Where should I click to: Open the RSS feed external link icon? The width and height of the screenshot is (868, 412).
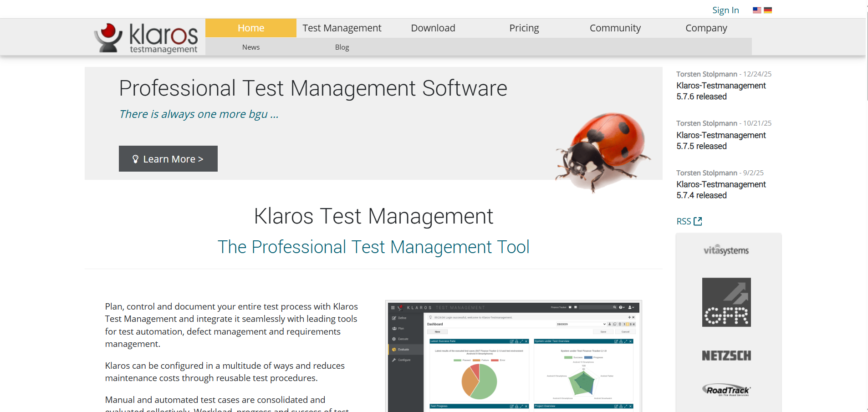pos(698,221)
